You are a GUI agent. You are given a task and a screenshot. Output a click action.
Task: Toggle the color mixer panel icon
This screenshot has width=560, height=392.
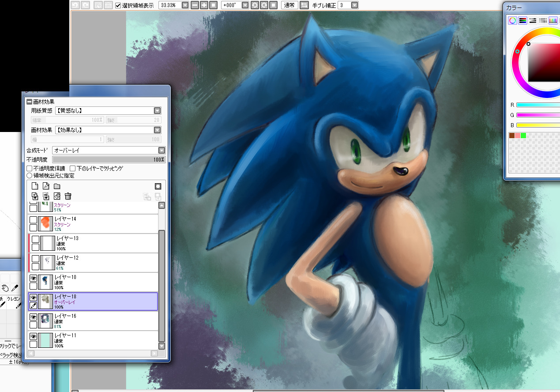pyautogui.click(x=543, y=20)
